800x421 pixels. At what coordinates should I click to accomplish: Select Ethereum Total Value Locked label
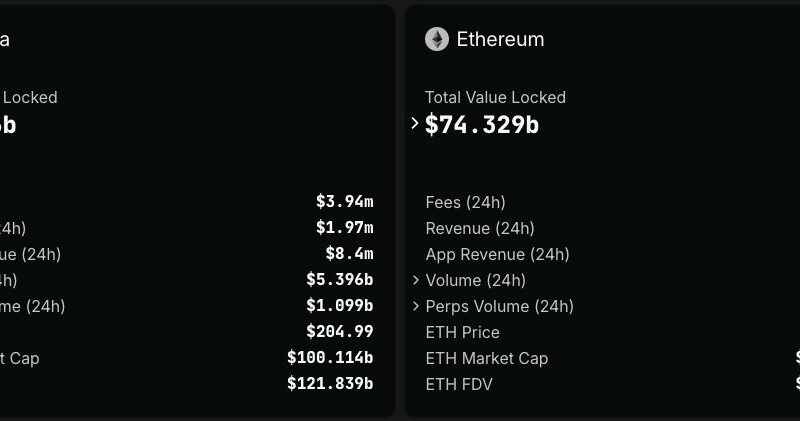(x=495, y=97)
